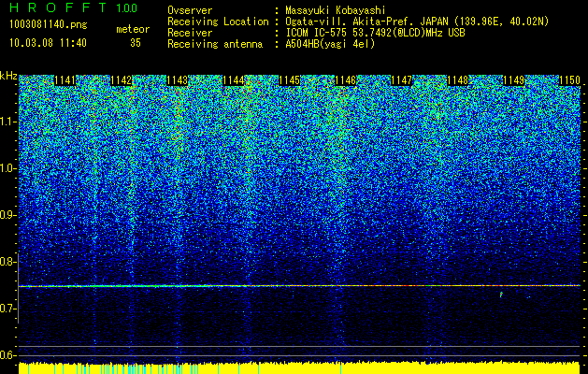The image size is (588, 374).
Task: Select the ICOM IC-575 receiver description
Action: click(x=375, y=33)
